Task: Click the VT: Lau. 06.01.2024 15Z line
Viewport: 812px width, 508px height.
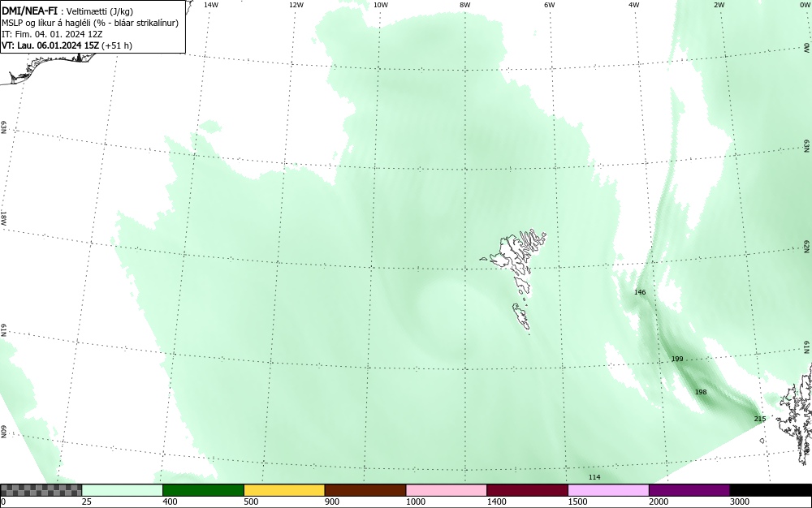Action: 67,45
